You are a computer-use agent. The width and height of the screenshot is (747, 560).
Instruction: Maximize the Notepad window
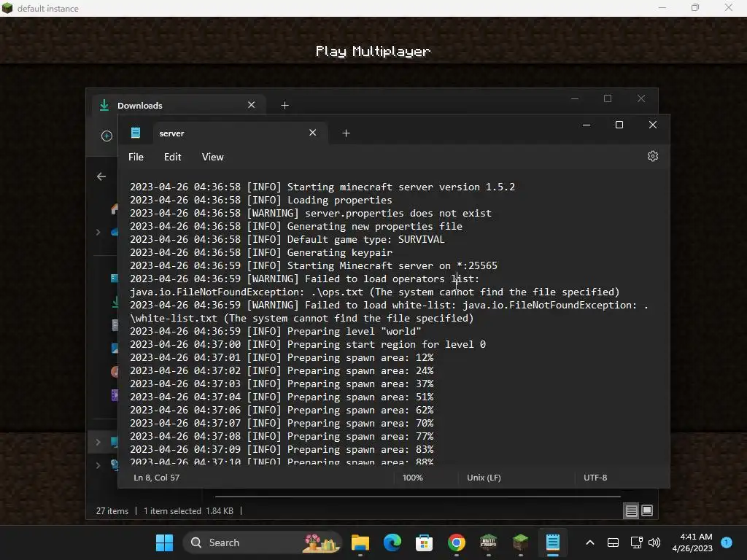(x=619, y=125)
